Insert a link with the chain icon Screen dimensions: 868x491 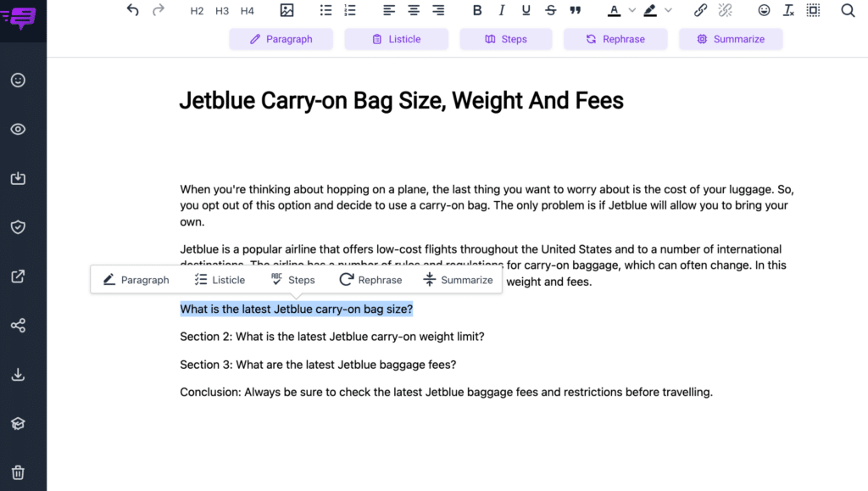point(700,10)
